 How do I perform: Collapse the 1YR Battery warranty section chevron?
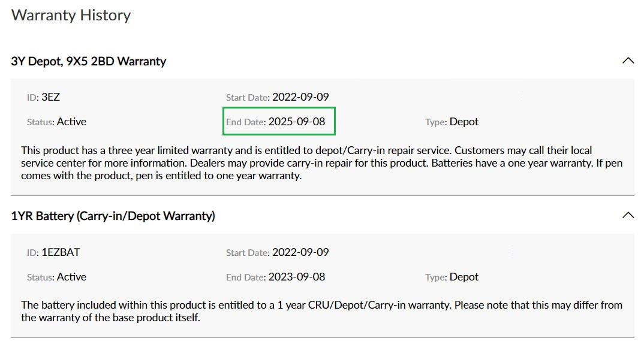click(x=628, y=215)
